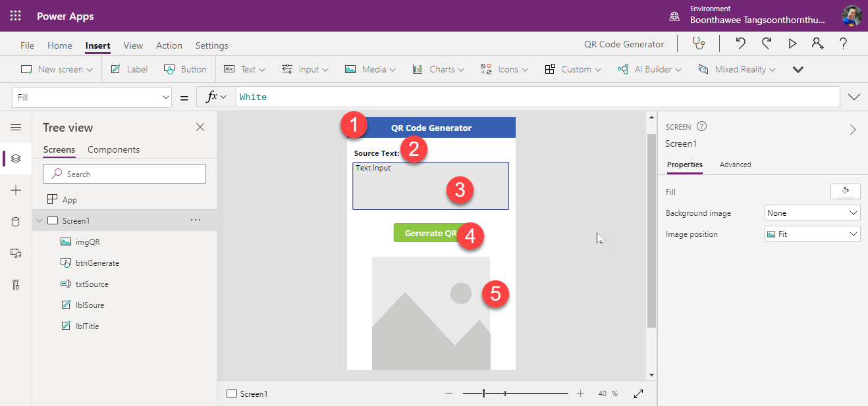
Task: Open the AI Builder dropdown
Action: [649, 69]
